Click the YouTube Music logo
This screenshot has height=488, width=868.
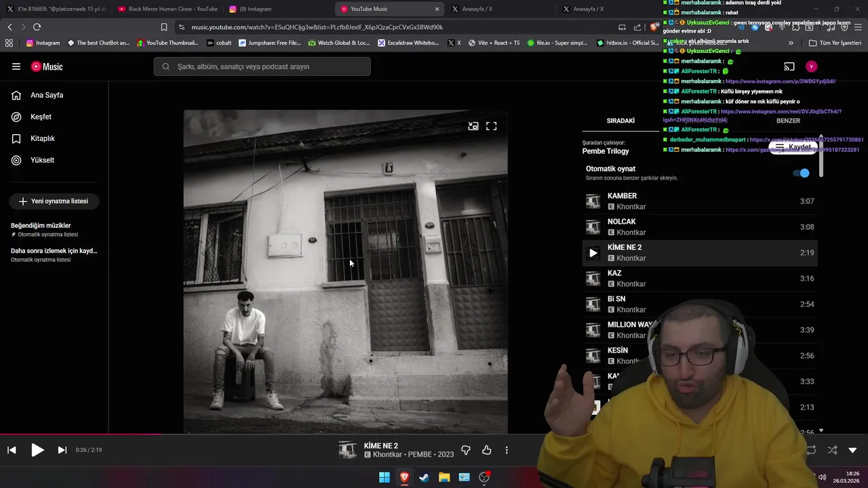click(47, 66)
